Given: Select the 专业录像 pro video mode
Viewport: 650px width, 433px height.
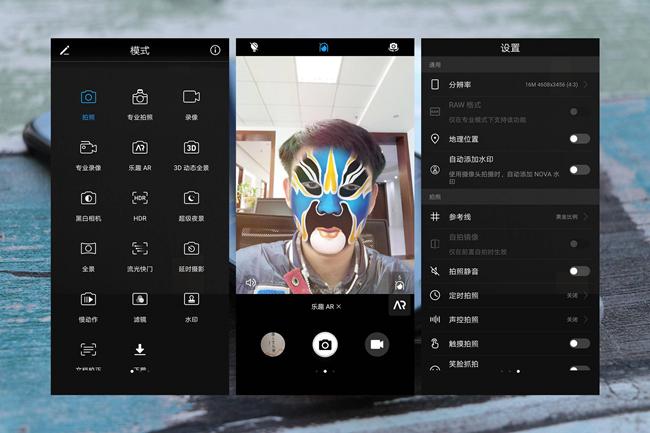Looking at the screenshot, I should (x=88, y=148).
